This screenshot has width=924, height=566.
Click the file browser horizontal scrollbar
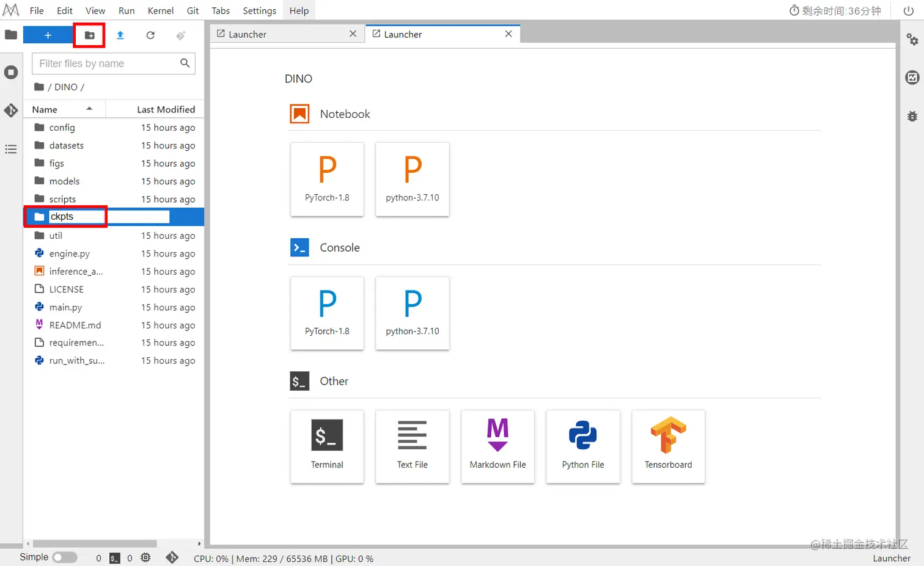coord(95,543)
